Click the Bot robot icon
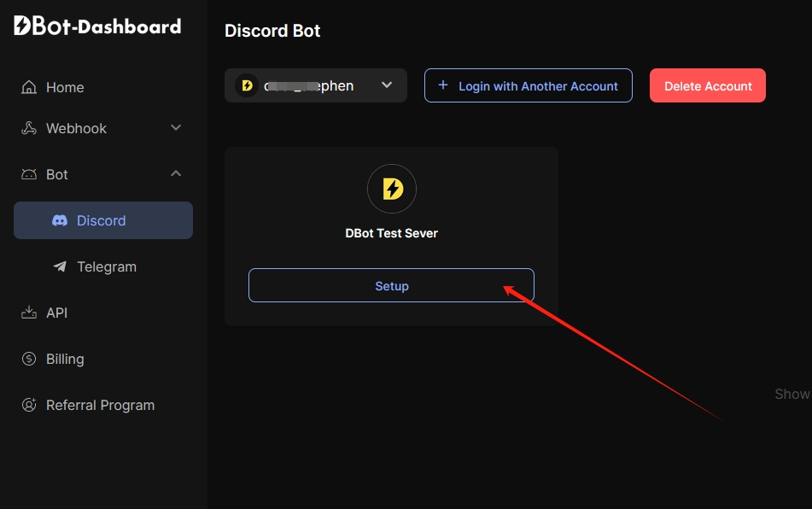The image size is (812, 509). pyautogui.click(x=29, y=174)
